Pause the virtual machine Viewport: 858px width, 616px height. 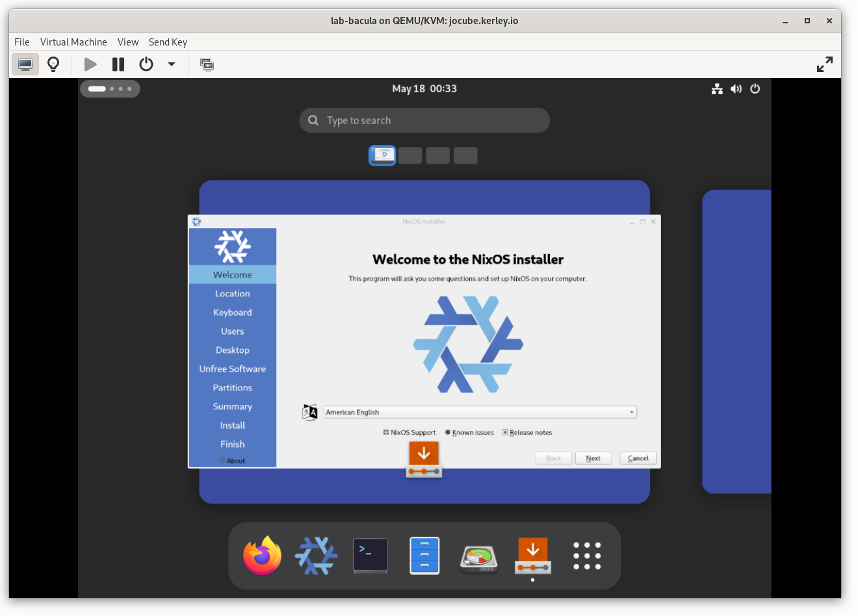click(118, 64)
